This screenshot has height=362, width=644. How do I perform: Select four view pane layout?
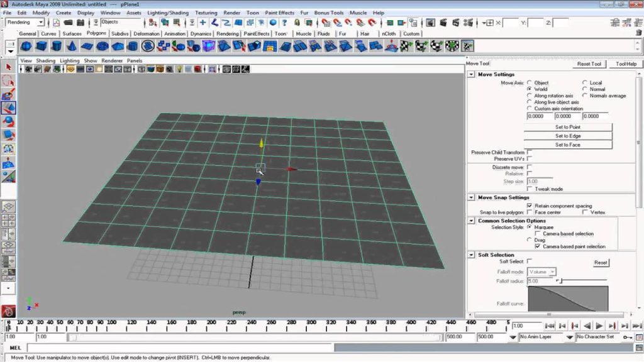click(x=9, y=220)
